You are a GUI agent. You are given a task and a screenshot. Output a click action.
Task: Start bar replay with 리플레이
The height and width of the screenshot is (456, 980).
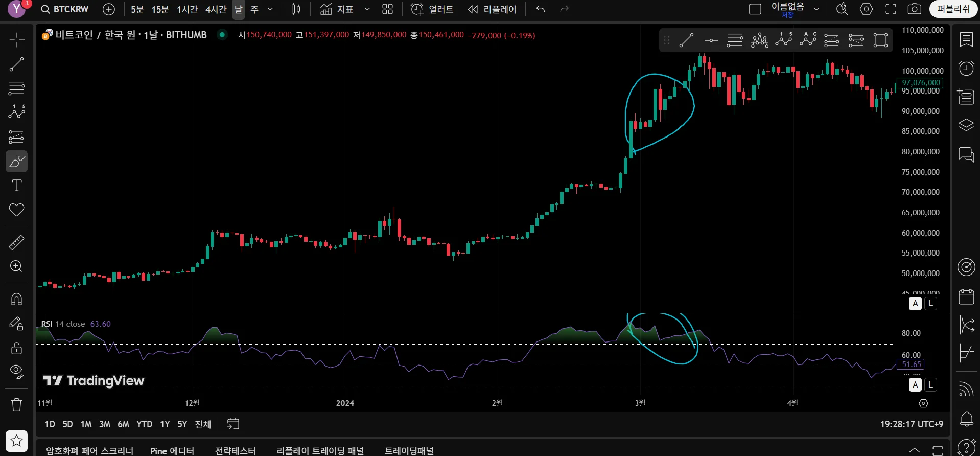492,9
